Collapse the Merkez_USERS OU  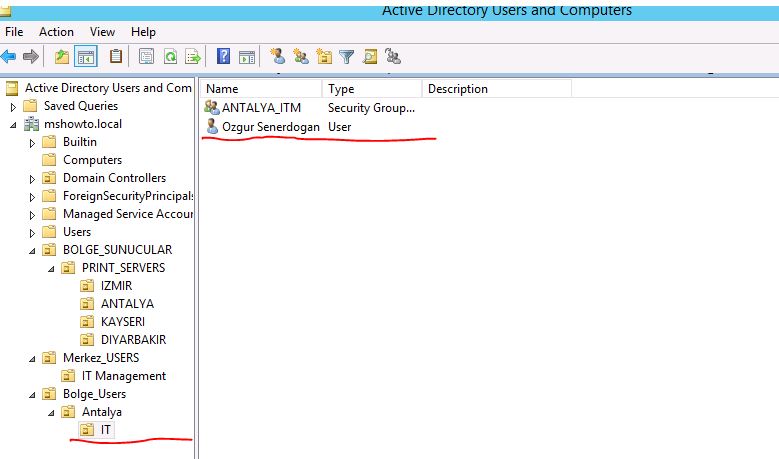(32, 359)
